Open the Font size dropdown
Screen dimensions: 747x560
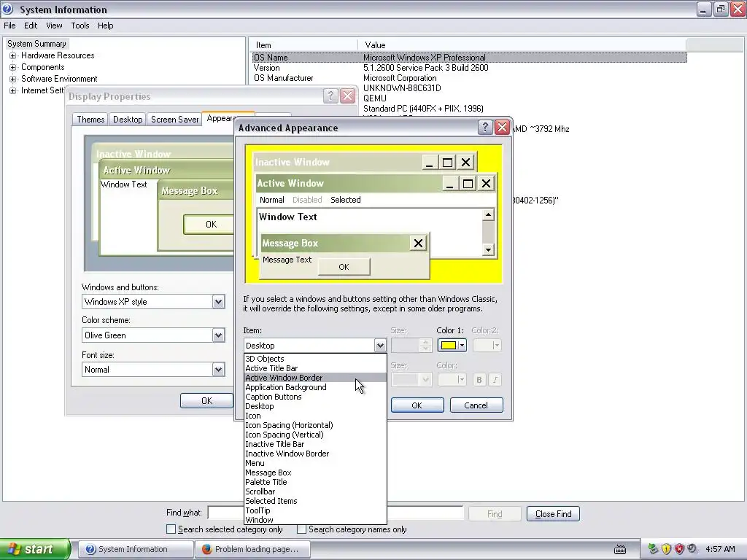[x=218, y=370]
